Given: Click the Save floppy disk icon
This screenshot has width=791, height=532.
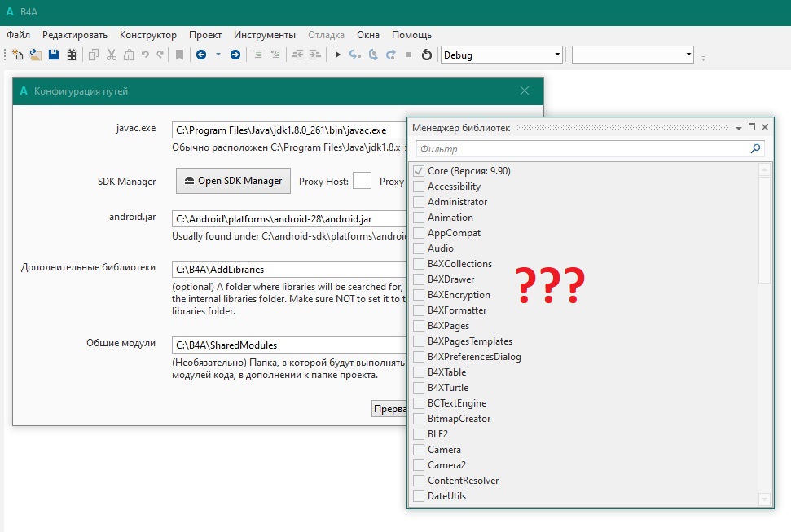Looking at the screenshot, I should coord(54,55).
